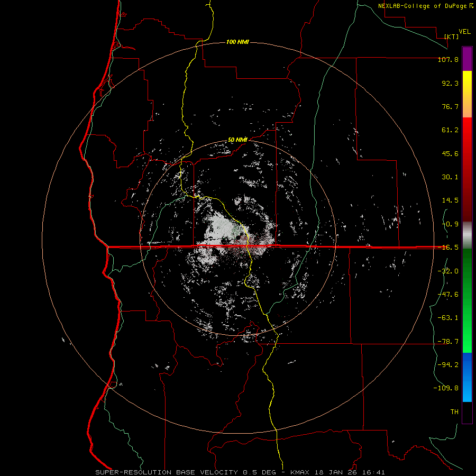Click the NEXLAB-College of DuPage label
Screen dimensions: 476x476
pyautogui.click(x=423, y=6)
